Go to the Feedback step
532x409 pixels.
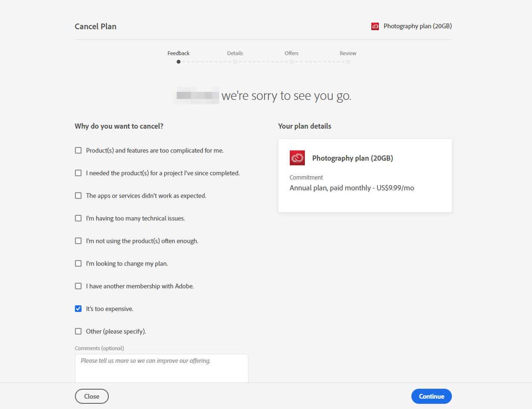(x=179, y=53)
